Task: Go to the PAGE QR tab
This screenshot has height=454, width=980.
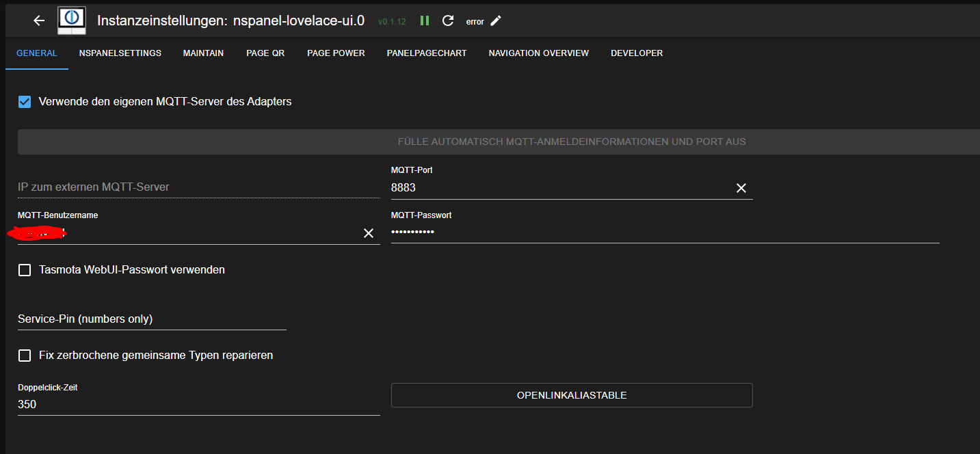Action: (265, 53)
